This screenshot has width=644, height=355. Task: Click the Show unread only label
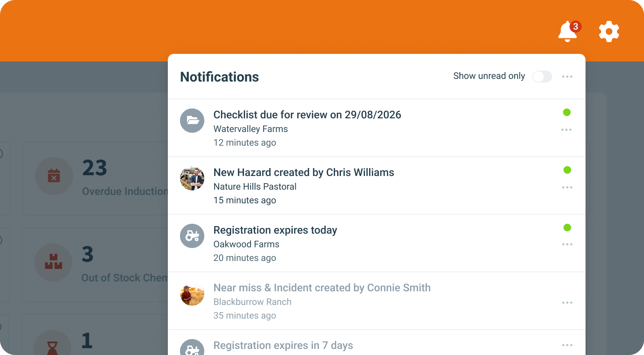pos(489,76)
